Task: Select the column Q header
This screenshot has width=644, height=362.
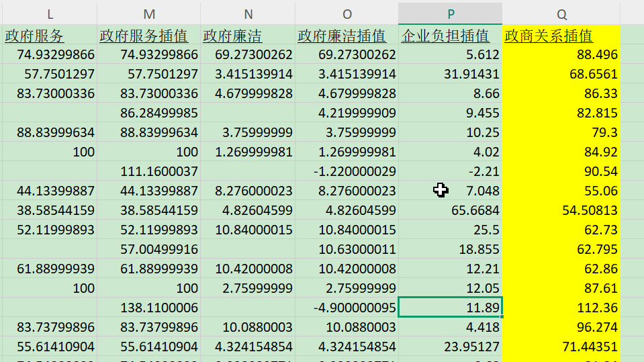Action: point(561,13)
